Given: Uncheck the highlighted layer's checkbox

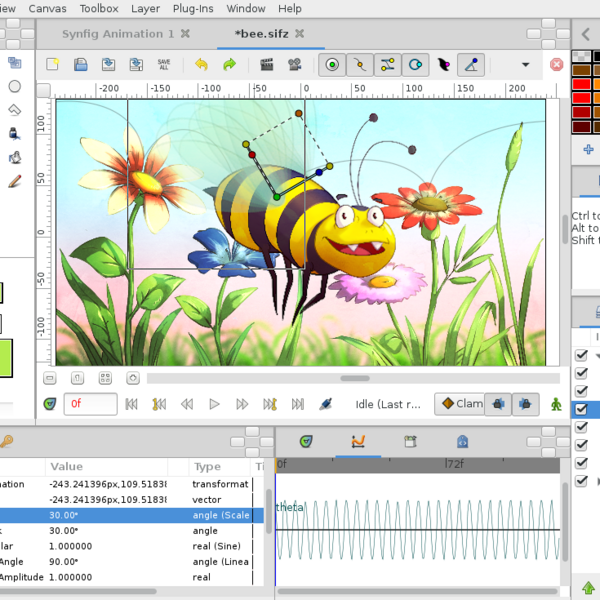Looking at the screenshot, I should pyautogui.click(x=581, y=409).
